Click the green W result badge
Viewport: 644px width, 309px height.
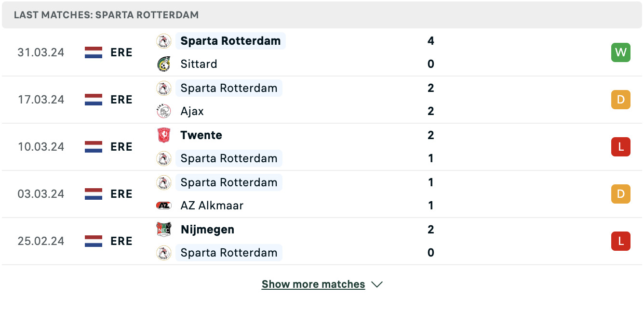pyautogui.click(x=620, y=52)
